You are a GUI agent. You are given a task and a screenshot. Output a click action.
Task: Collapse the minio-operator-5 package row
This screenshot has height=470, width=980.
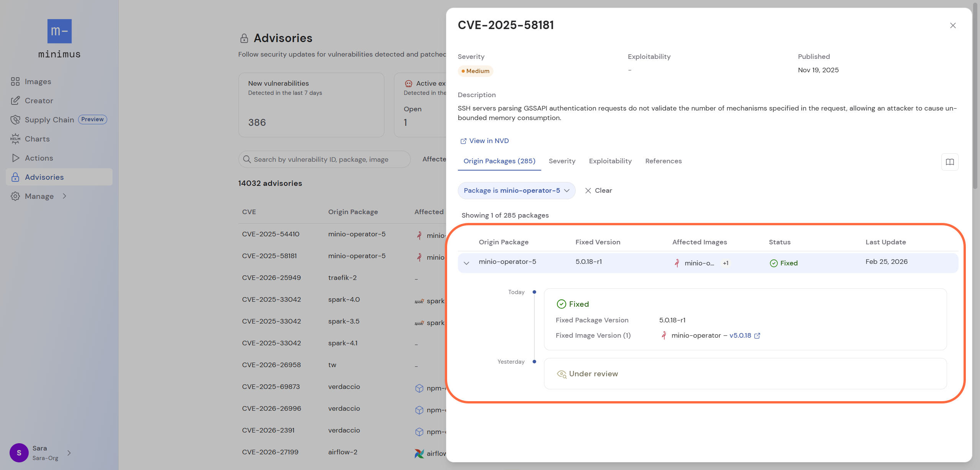467,263
